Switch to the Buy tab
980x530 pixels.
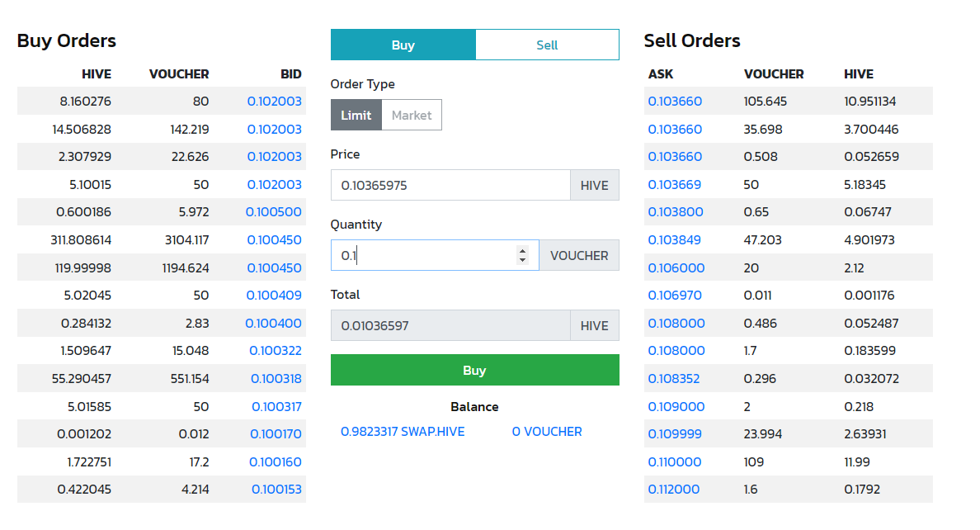(x=403, y=45)
